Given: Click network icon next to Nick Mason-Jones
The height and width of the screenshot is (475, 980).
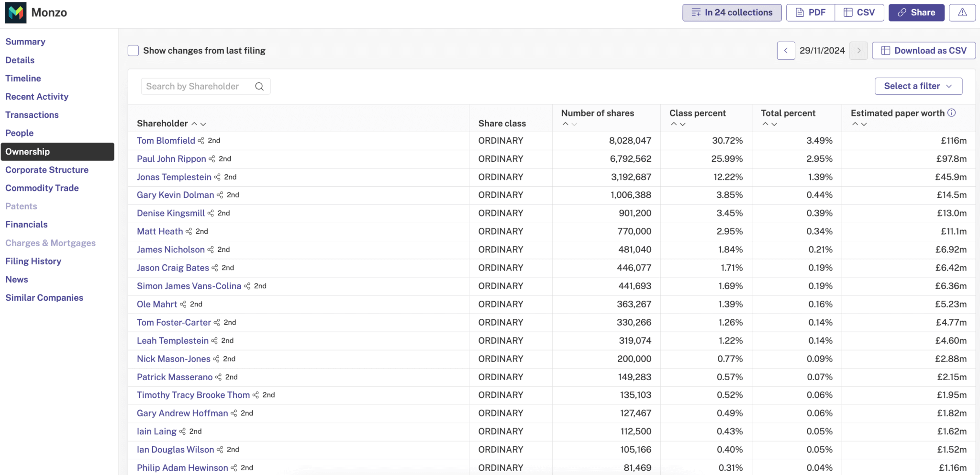Looking at the screenshot, I should (216, 359).
